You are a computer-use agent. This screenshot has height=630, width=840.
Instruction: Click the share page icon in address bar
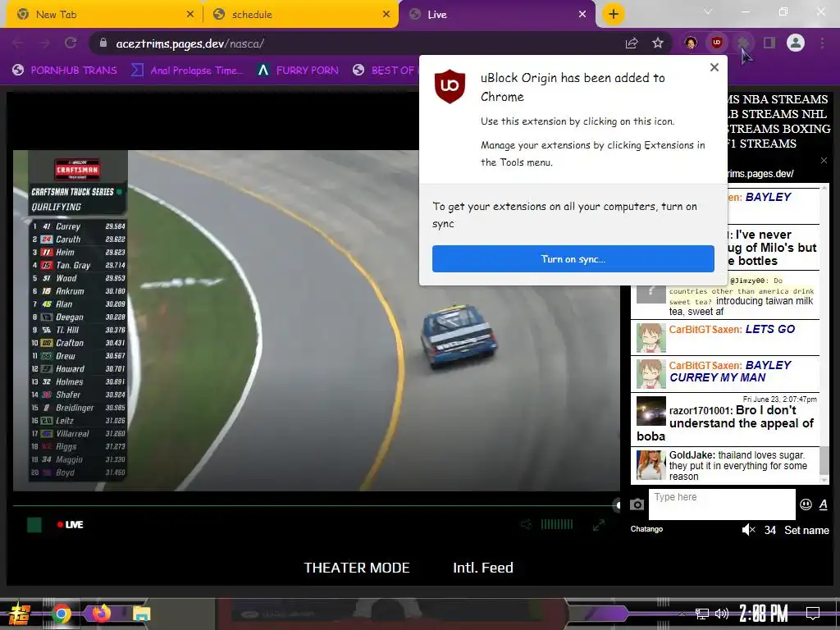point(632,43)
